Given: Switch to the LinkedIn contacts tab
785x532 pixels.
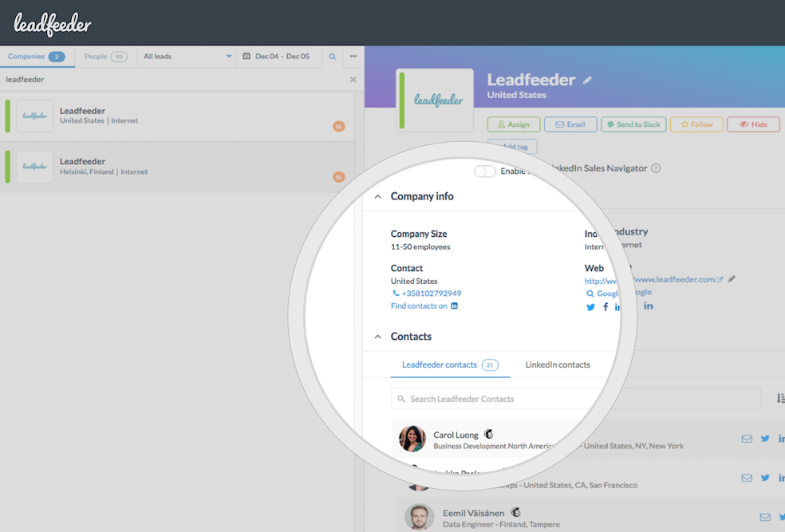Looking at the screenshot, I should (558, 365).
